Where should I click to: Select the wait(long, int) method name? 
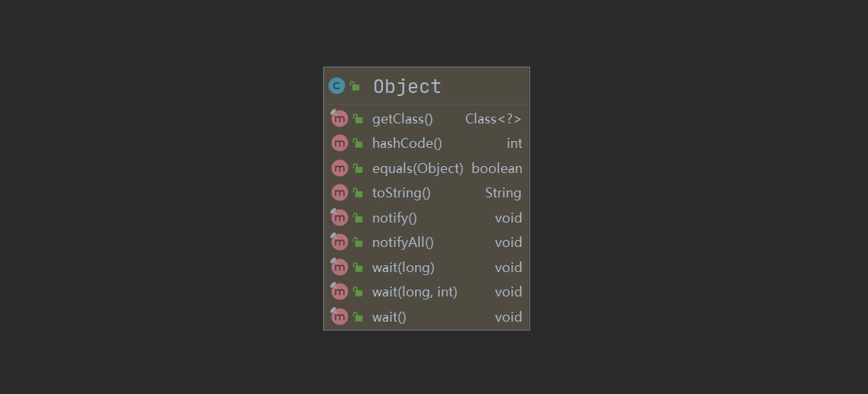[x=414, y=292]
